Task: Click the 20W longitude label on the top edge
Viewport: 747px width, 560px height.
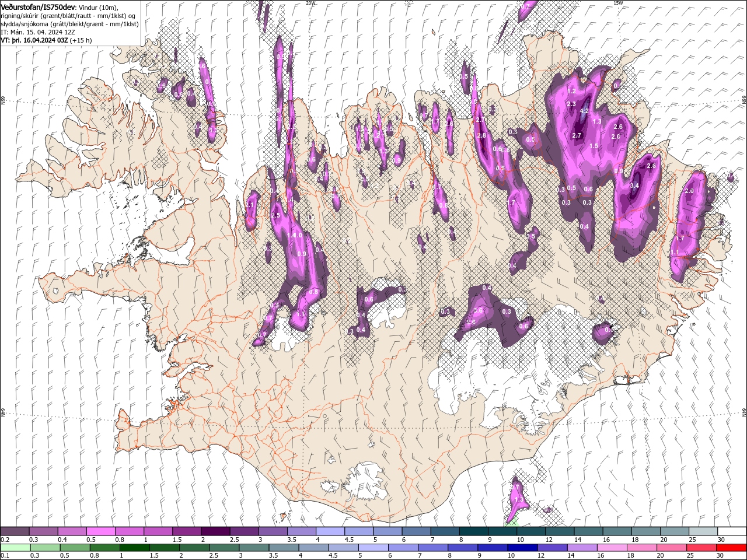Action: pyautogui.click(x=310, y=3)
